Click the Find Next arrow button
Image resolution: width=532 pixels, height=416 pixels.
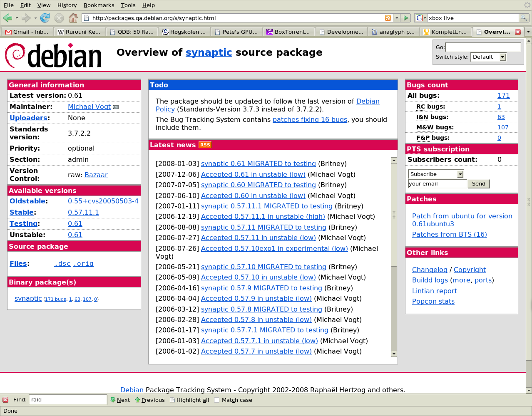120,400
